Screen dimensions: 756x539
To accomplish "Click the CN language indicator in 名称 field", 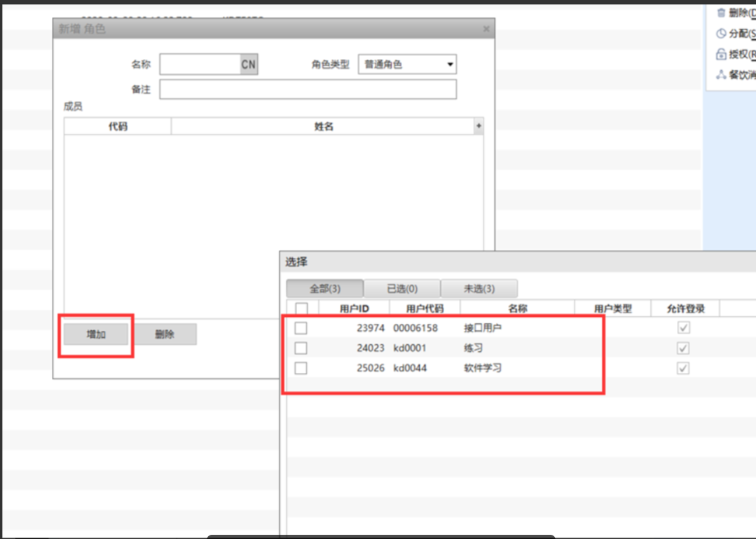I will click(249, 64).
